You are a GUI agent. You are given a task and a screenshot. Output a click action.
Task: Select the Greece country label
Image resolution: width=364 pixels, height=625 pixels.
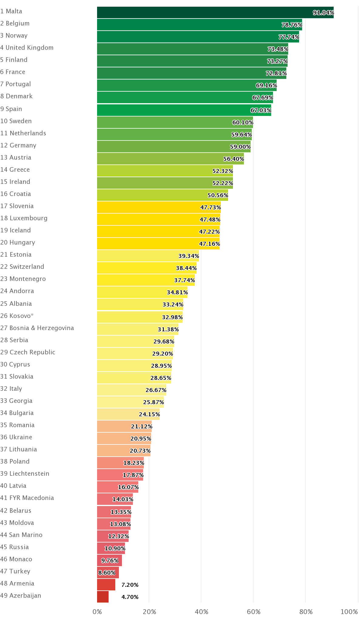15,170
